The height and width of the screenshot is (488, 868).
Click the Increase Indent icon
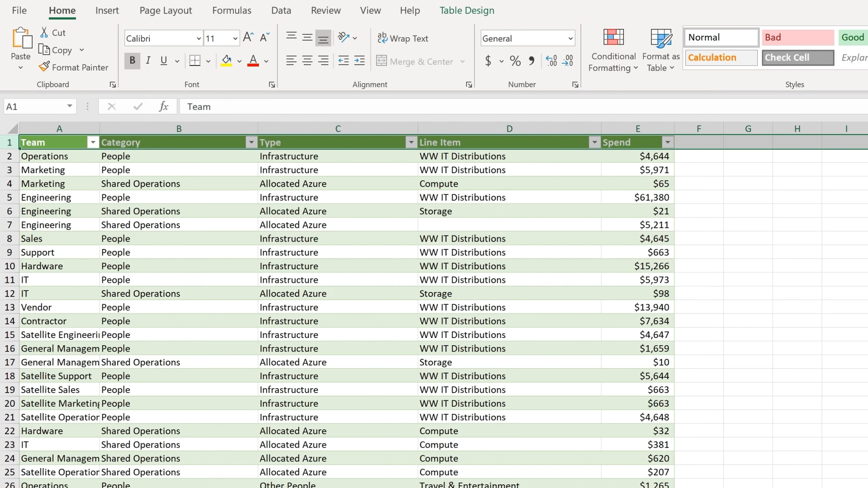click(x=359, y=61)
